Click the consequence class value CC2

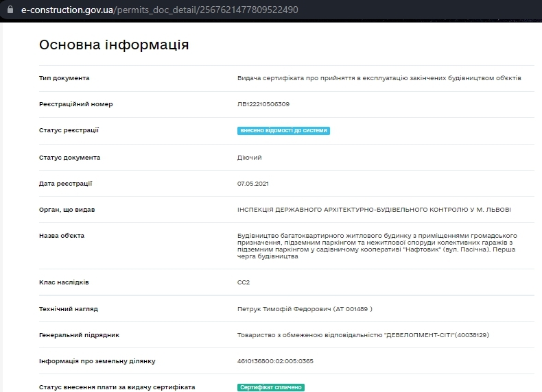(x=244, y=282)
